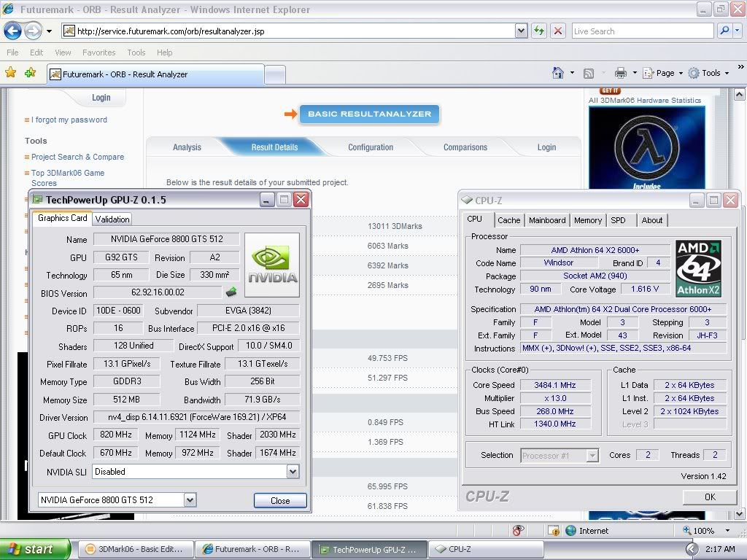Click the Live Search magnifier icon
747x560 pixels.
724,31
